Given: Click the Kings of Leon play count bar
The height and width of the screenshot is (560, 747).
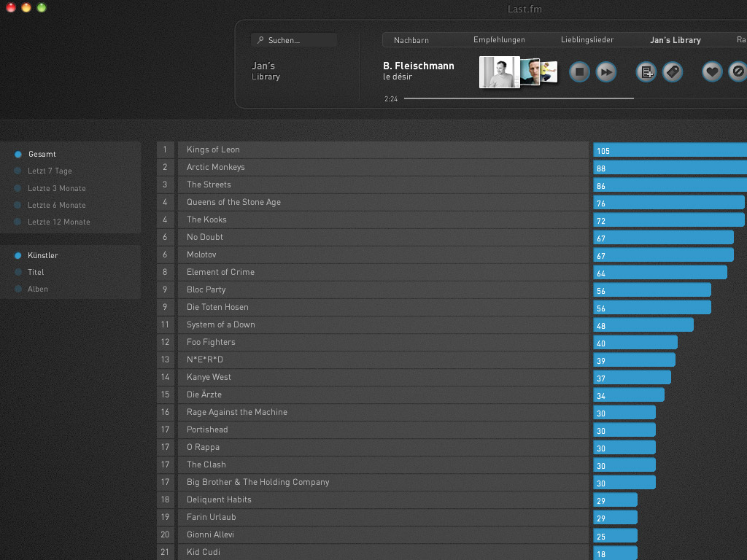Looking at the screenshot, I should point(670,150).
